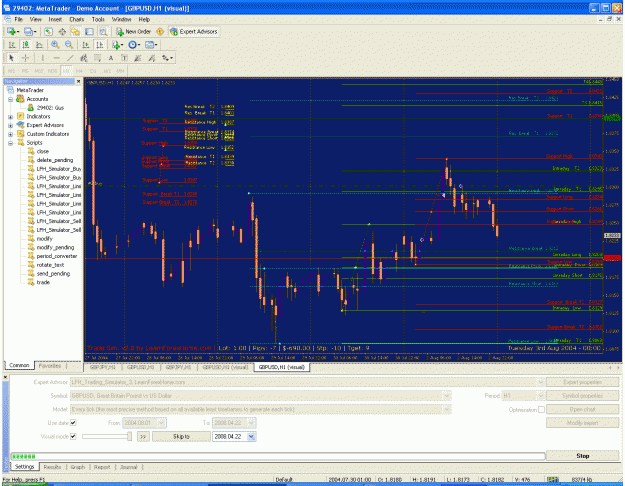Select the Horizontal Line drawing tool
The image size is (625, 486).
pos(56,58)
